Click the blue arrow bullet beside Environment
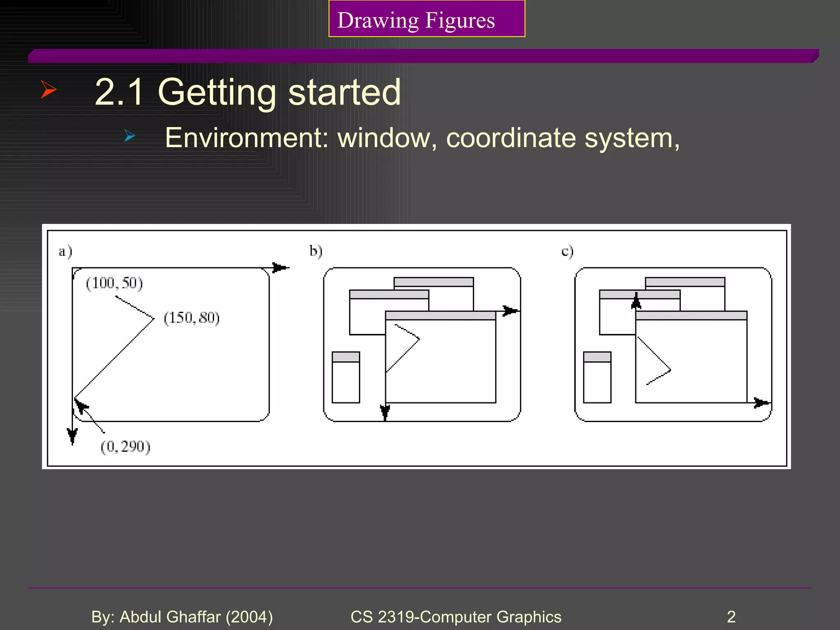This screenshot has height=630, width=840. [130, 136]
